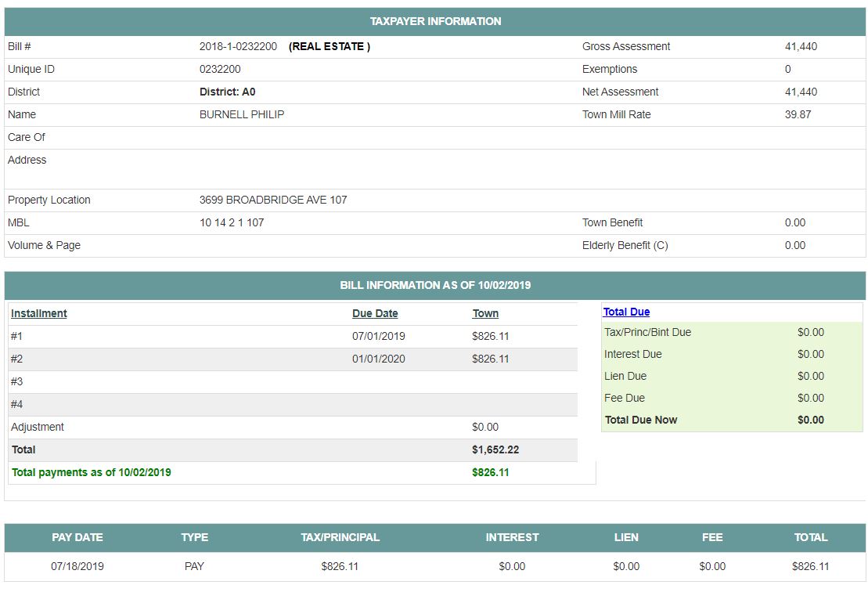
Task: Select the Bill Information header bar
Action: (x=435, y=285)
